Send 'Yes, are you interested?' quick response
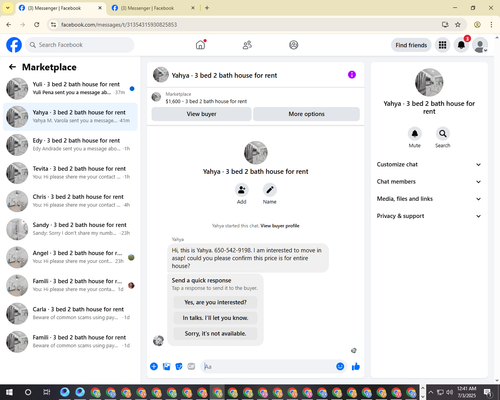 [215, 302]
